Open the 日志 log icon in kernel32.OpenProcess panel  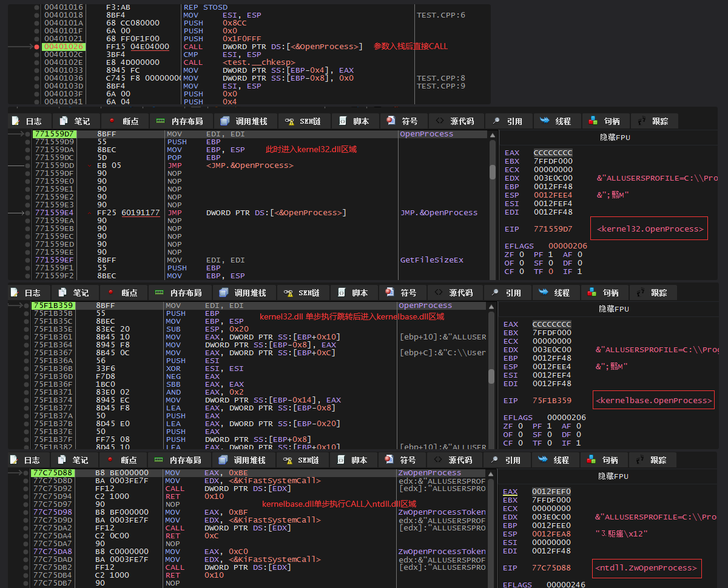[x=15, y=121]
